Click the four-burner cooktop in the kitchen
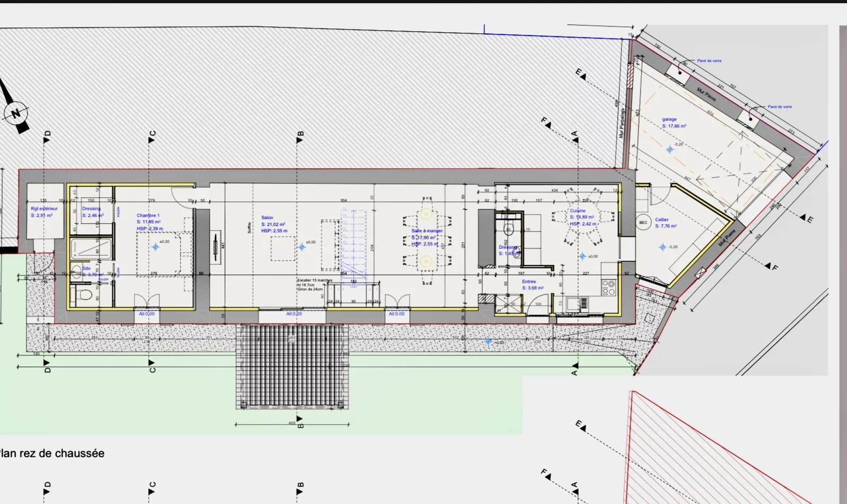This screenshot has width=847, height=504. pyautogui.click(x=609, y=288)
